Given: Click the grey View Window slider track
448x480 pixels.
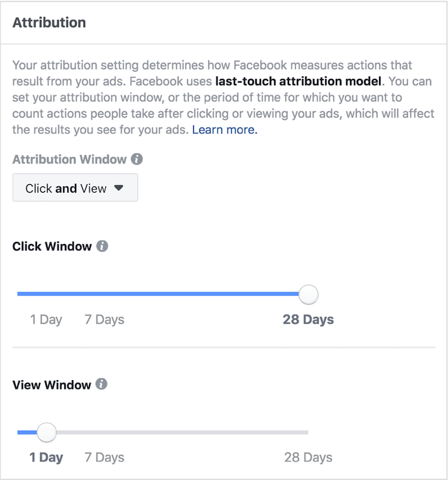Looking at the screenshot, I should tap(182, 432).
